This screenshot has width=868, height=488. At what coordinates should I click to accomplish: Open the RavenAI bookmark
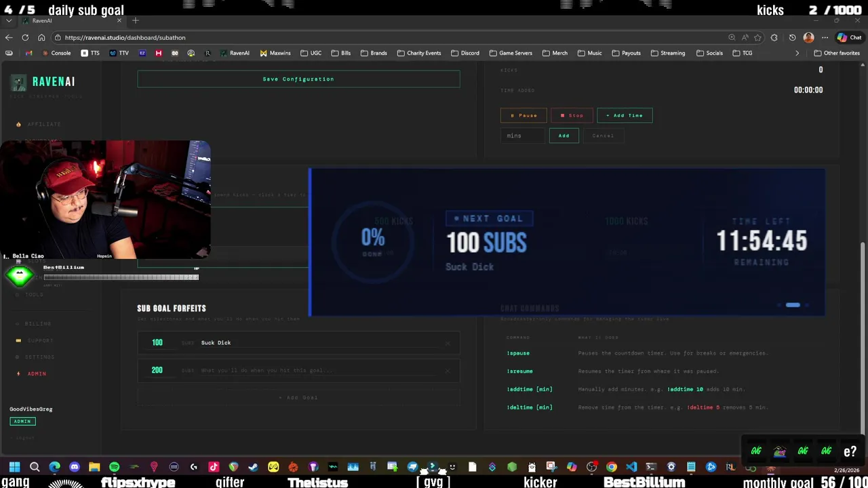pos(235,53)
